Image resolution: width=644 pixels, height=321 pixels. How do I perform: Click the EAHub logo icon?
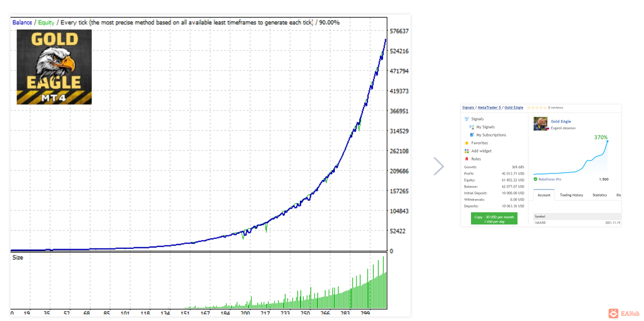(613, 313)
